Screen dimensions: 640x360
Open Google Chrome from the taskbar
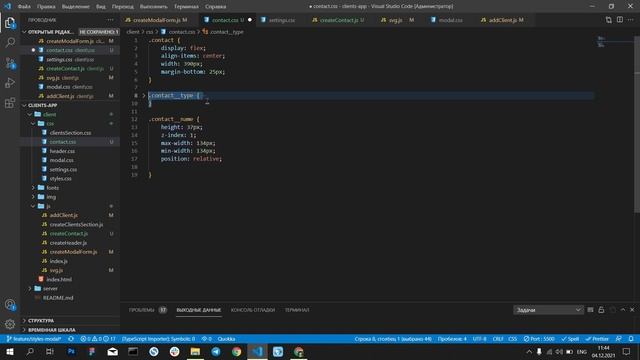click(236, 351)
